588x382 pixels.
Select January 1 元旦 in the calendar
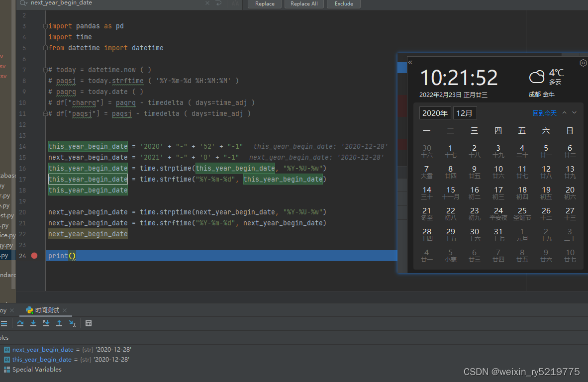[x=522, y=235]
